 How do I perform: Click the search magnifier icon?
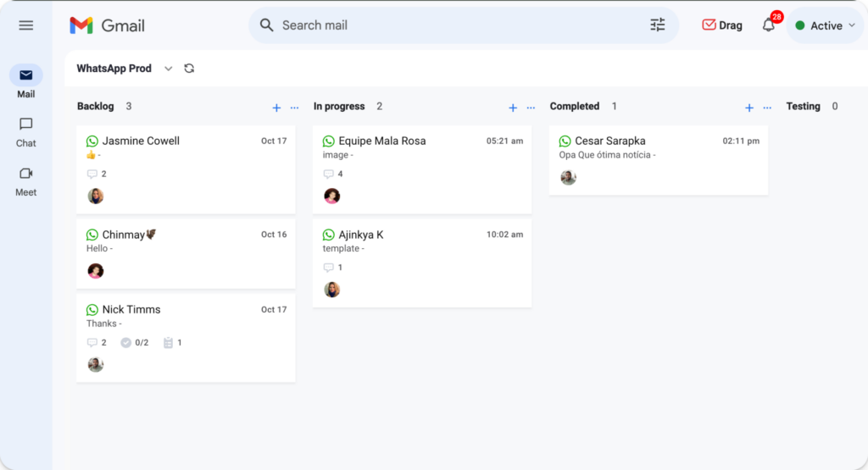[267, 25]
